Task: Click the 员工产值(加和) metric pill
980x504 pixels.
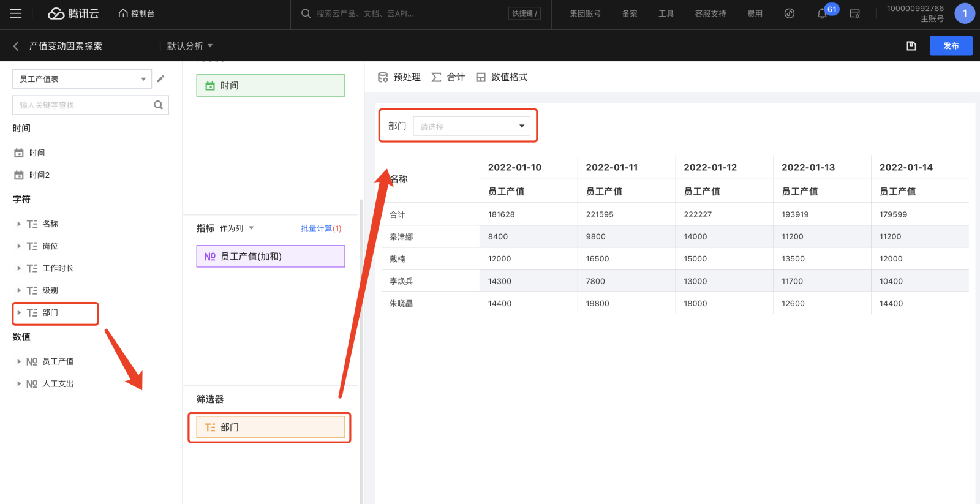Action: click(271, 256)
